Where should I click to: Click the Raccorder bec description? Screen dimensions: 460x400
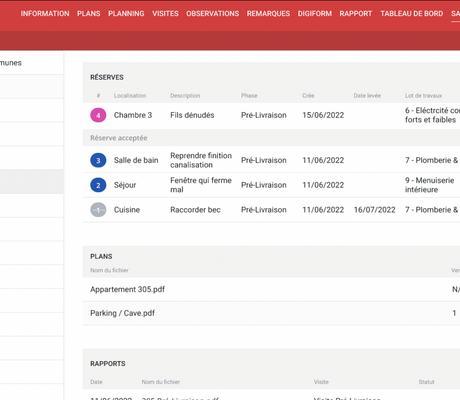195,210
